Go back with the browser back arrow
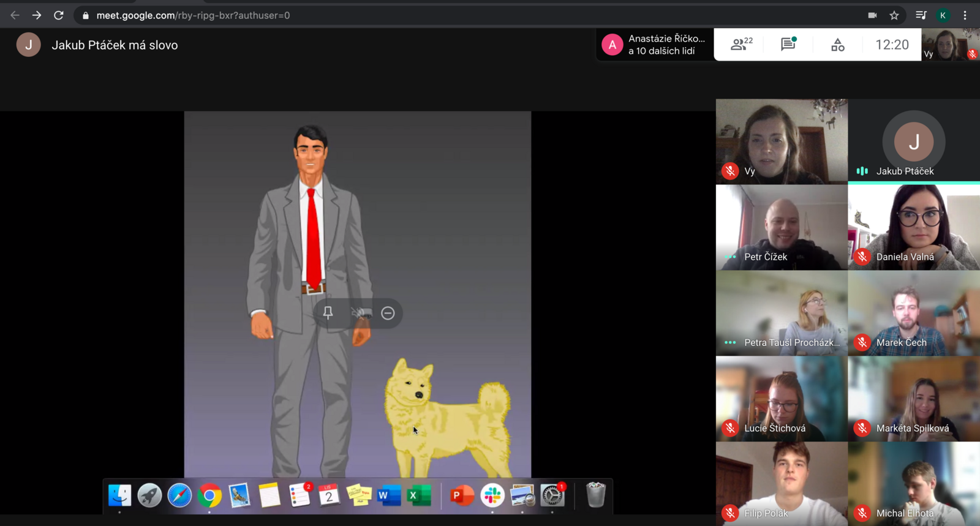980x526 pixels. 15,15
